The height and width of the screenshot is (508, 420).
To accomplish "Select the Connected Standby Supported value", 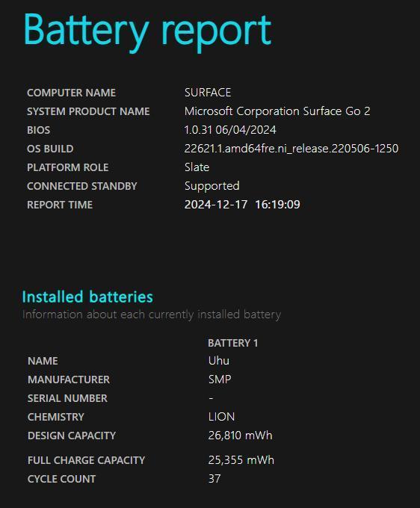I will click(212, 186).
